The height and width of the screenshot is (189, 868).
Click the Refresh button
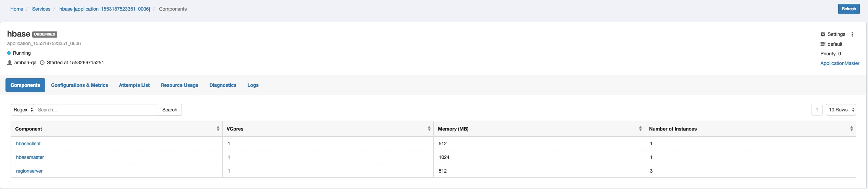click(x=849, y=9)
